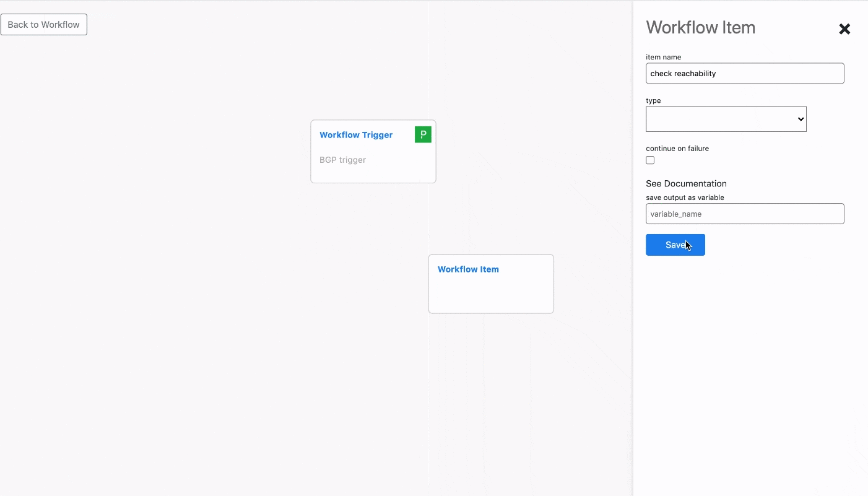Open the See Documentation link
The height and width of the screenshot is (496, 868).
[x=686, y=183]
